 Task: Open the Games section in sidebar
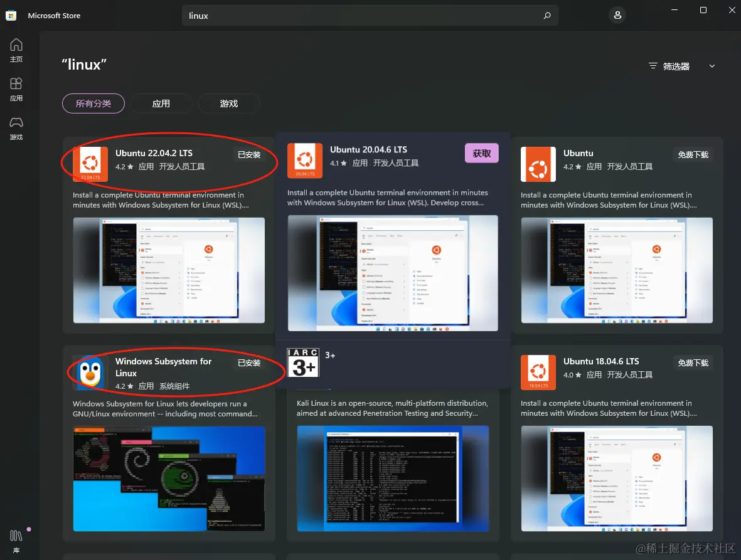pyautogui.click(x=16, y=129)
